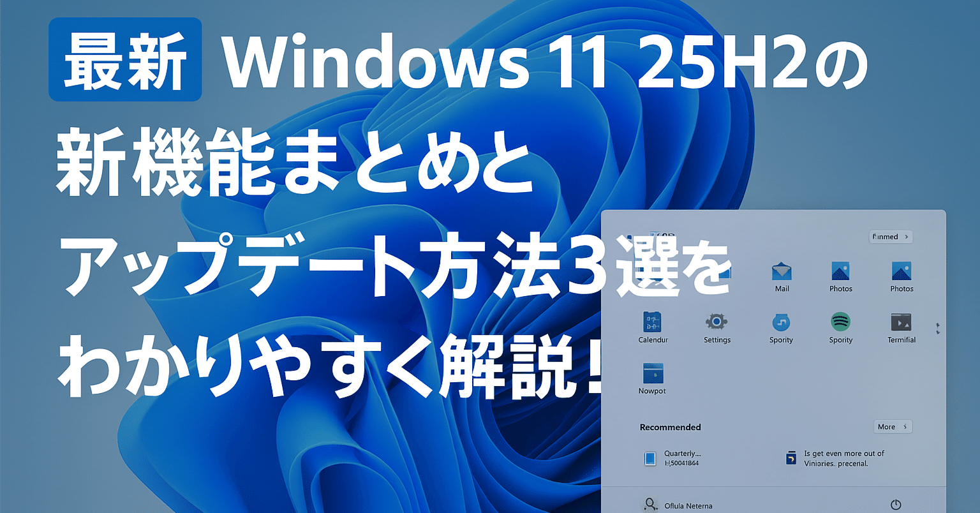Open the Nowpot app
980x513 pixels.
click(x=652, y=379)
